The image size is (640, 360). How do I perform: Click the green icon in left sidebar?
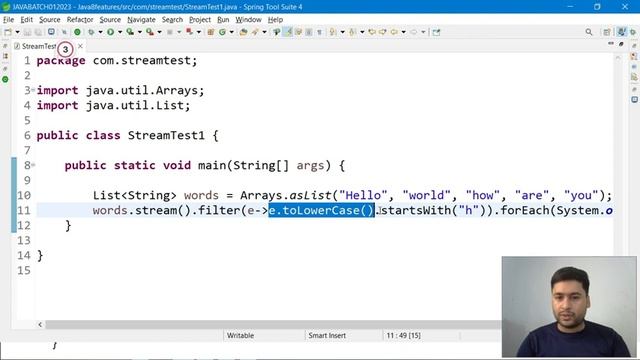pyautogui.click(x=5, y=79)
